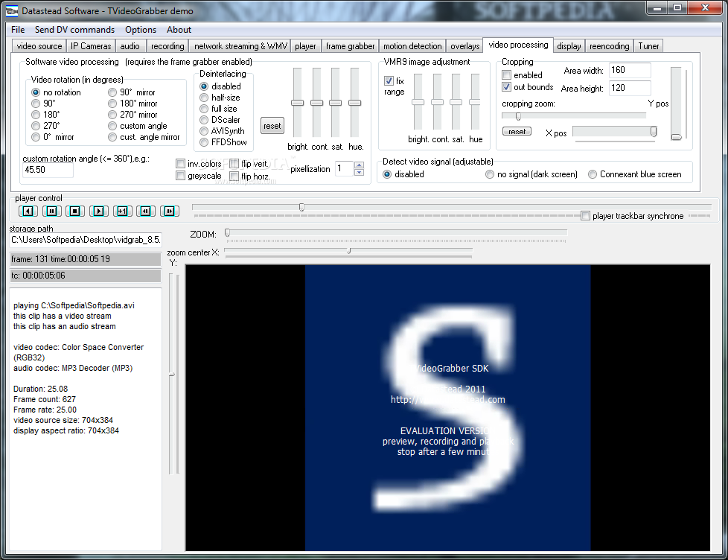The image size is (728, 560).
Task: Click the application icon in the title bar
Action: pos(12,10)
